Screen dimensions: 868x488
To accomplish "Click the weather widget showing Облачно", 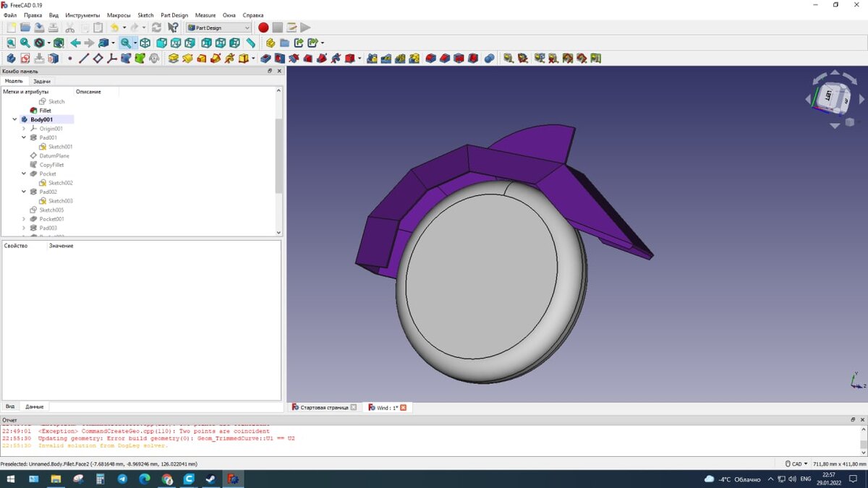I will click(x=732, y=479).
